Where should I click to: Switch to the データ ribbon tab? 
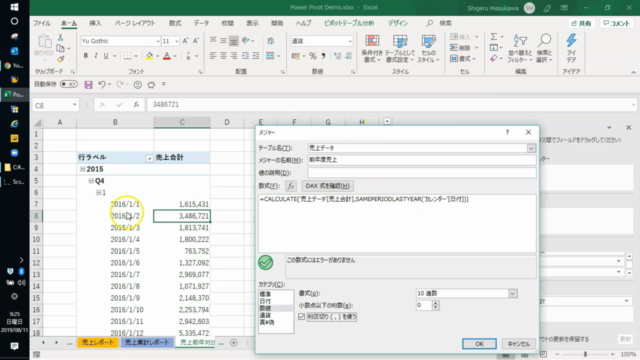[x=201, y=23]
